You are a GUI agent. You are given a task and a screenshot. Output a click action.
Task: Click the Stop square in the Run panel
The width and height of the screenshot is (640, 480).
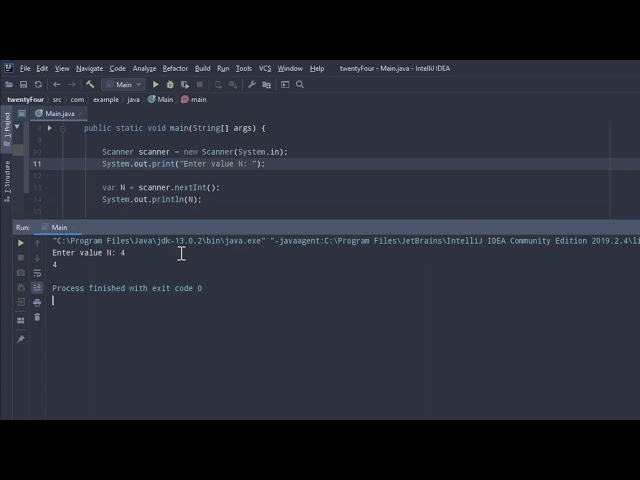(x=21, y=258)
